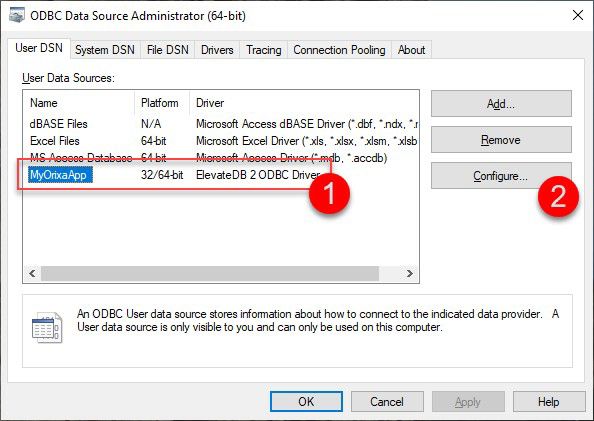Open Configure... for selected source
Viewport: 594px width, 421px height.
point(501,176)
